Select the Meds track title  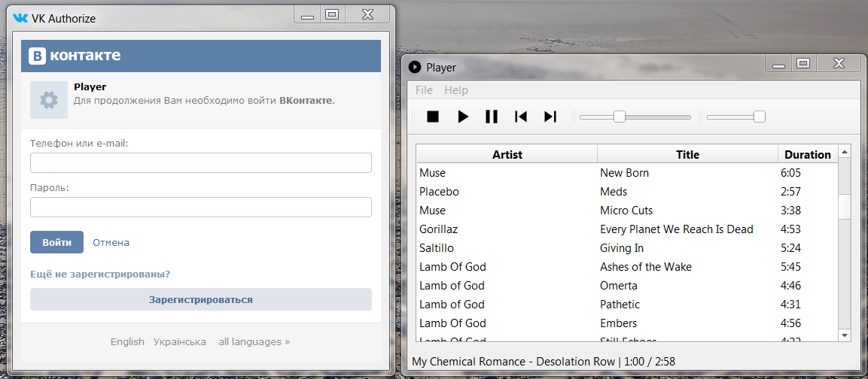click(x=614, y=192)
